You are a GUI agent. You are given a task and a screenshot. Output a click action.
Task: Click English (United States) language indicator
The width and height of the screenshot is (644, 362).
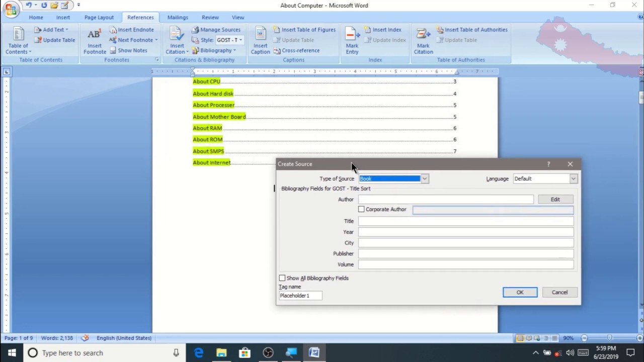point(124,338)
